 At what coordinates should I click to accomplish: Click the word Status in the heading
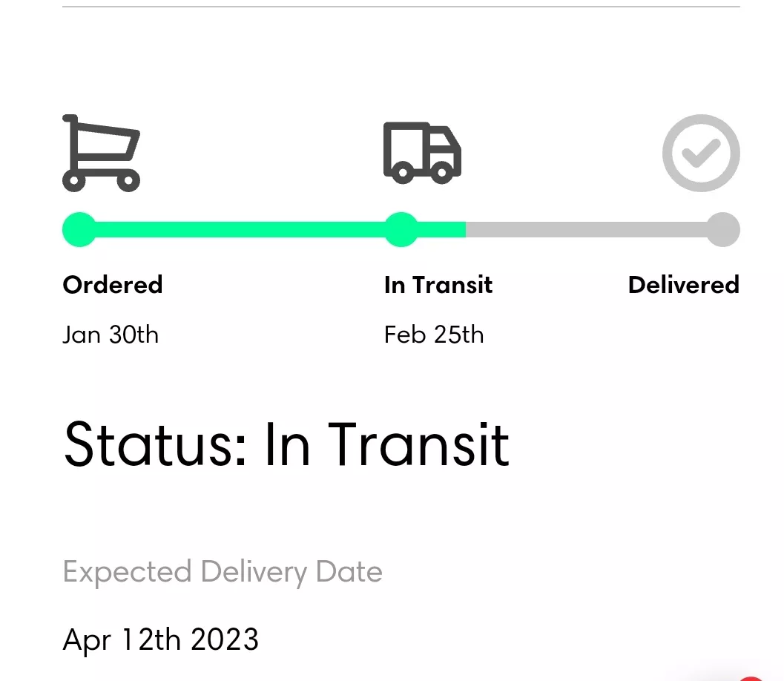click(156, 444)
